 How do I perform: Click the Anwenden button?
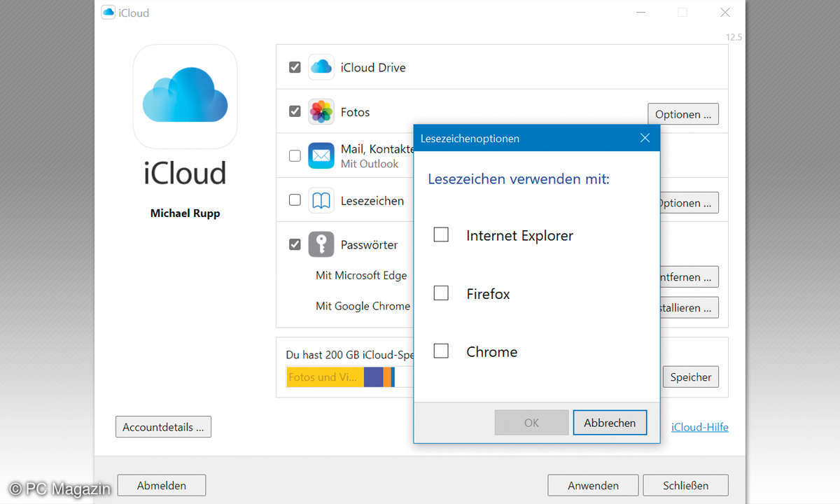593,485
